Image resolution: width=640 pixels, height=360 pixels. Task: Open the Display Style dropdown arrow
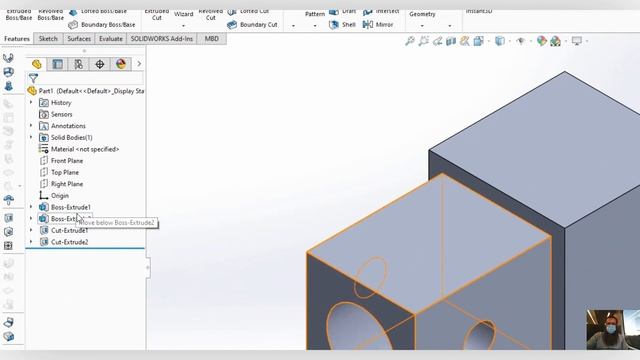tap(509, 41)
